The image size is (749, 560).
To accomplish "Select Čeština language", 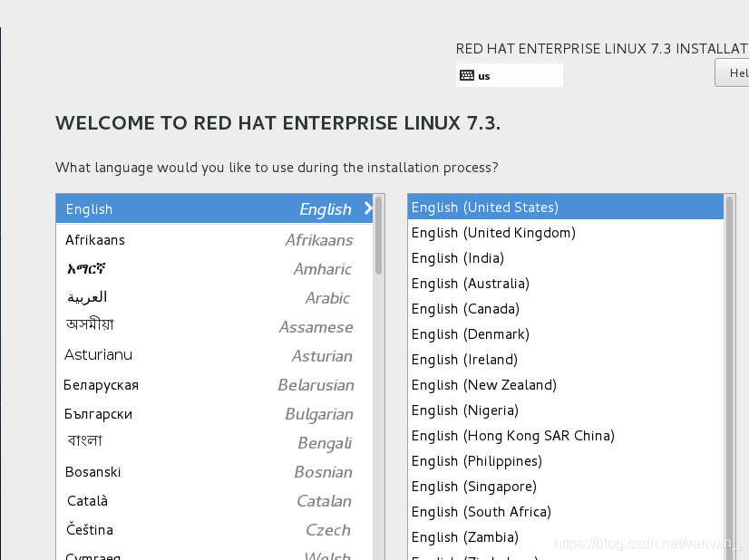I will click(215, 530).
